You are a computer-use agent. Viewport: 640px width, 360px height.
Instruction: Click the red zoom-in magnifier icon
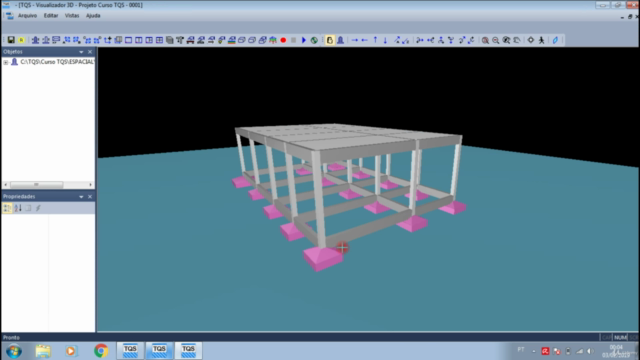(485, 40)
